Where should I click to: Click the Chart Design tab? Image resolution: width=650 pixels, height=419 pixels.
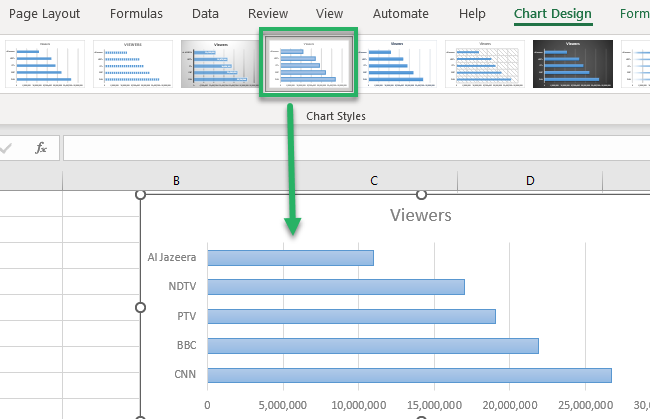coord(552,14)
